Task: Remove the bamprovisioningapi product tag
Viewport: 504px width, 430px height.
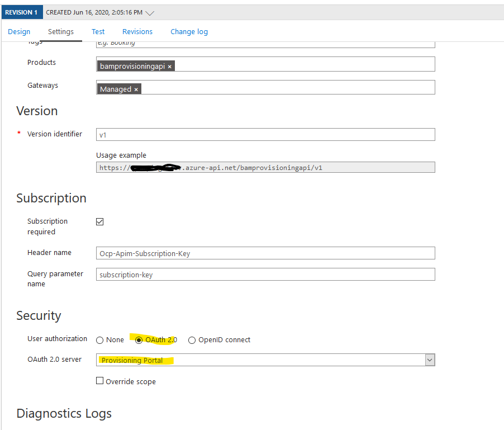Action: 170,67
